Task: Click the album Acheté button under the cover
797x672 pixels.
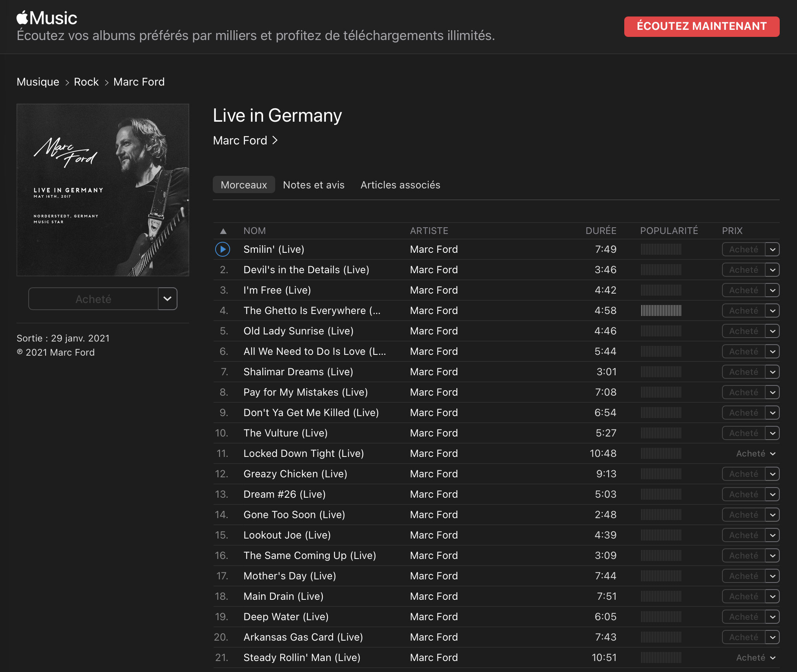Action: coord(93,299)
